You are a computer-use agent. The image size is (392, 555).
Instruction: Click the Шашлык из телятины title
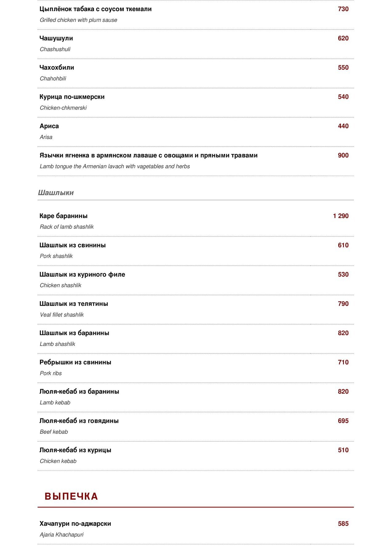click(74, 304)
